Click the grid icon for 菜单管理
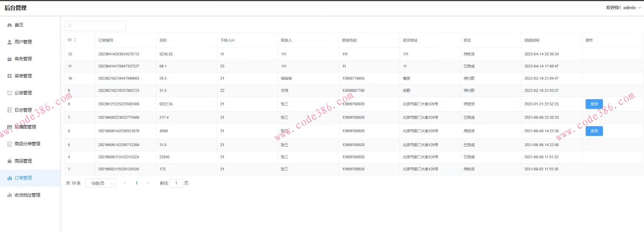644x232 pixels. [x=10, y=76]
